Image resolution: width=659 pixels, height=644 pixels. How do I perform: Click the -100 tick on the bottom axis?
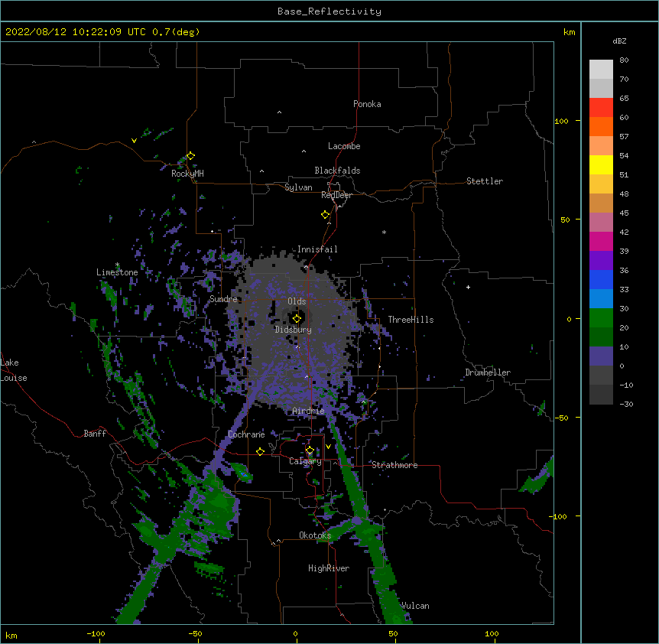click(96, 634)
